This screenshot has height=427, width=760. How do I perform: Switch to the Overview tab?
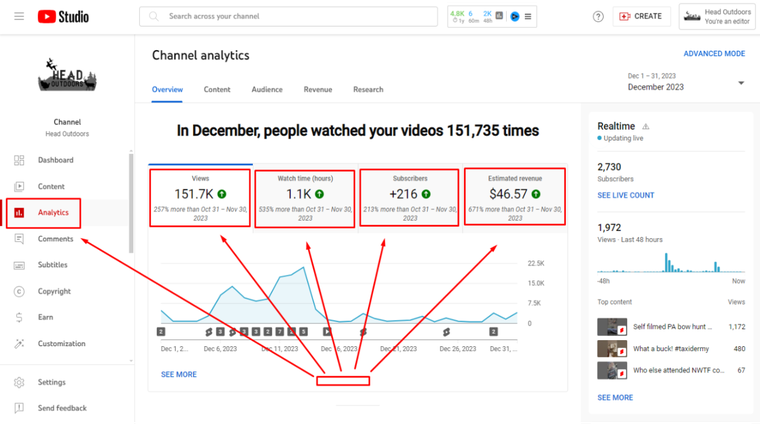pos(167,89)
